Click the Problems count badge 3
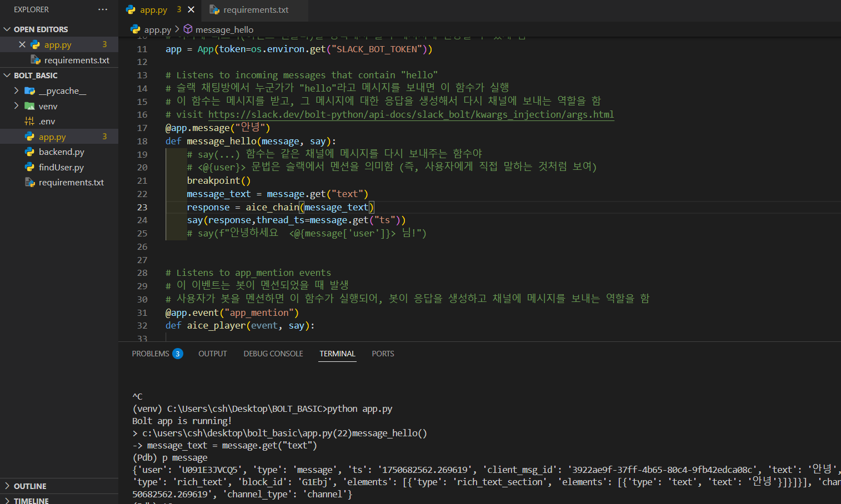 coord(178,354)
